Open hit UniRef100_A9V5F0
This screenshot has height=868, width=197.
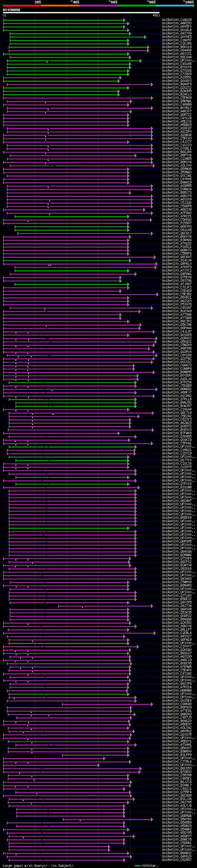177,26
